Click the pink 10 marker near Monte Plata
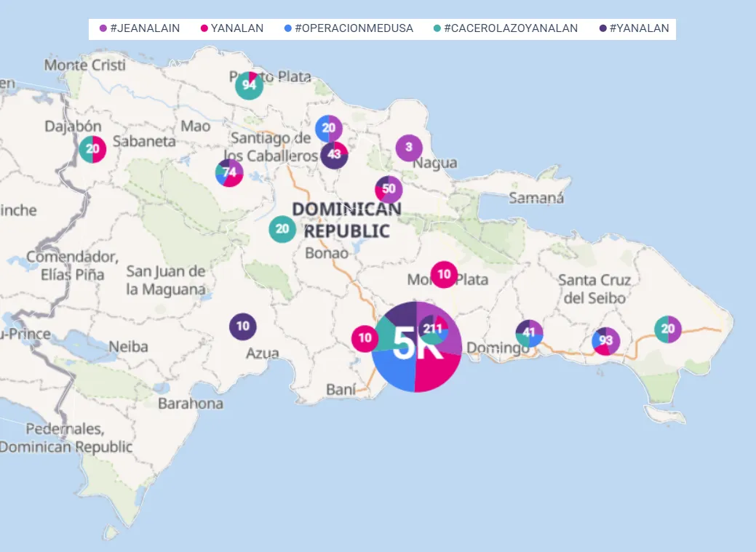Image resolution: width=756 pixels, height=552 pixels. coord(444,275)
